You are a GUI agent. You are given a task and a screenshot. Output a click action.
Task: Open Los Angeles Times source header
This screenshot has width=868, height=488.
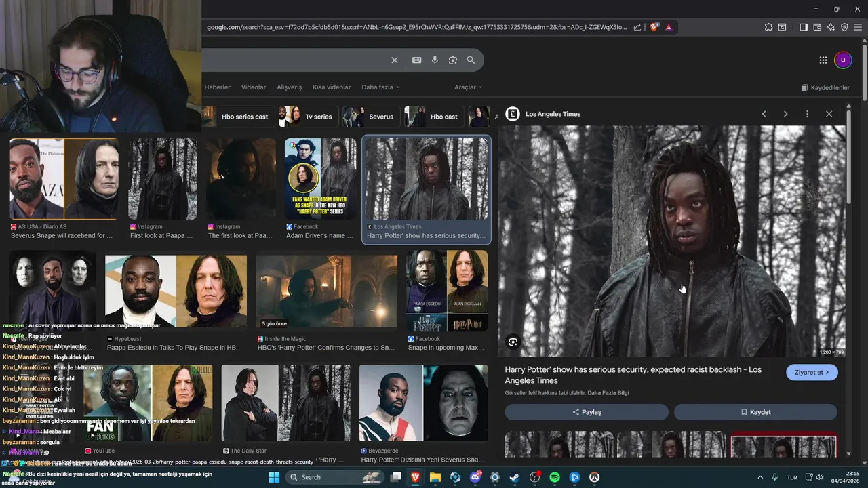543,114
